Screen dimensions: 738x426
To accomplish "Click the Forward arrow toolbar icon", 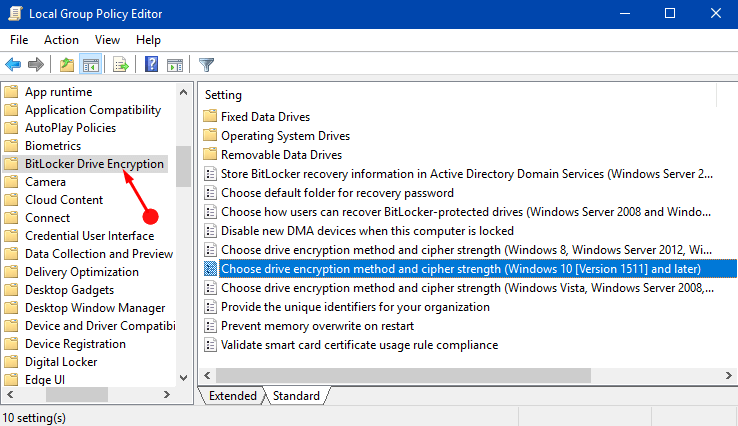I will tap(36, 64).
